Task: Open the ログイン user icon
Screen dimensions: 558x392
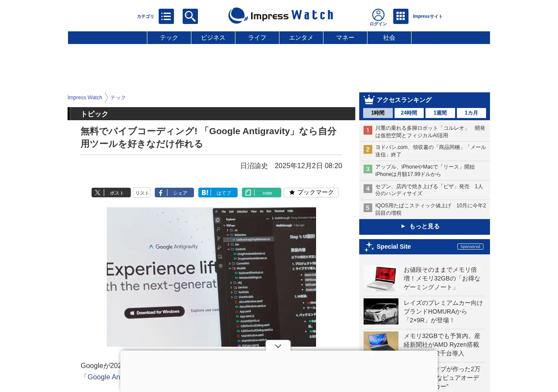Action: click(378, 17)
